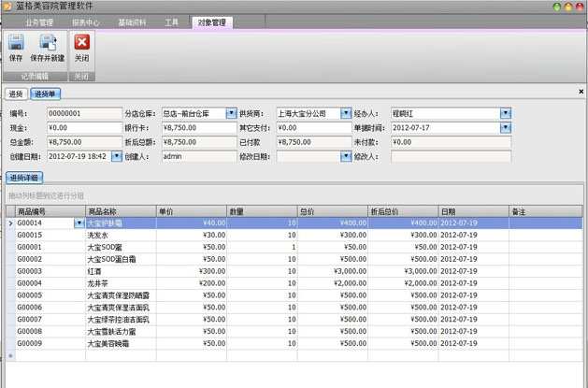Expand the 供货商 dropdown arrow
Screen dimensions: 588x388
point(346,113)
